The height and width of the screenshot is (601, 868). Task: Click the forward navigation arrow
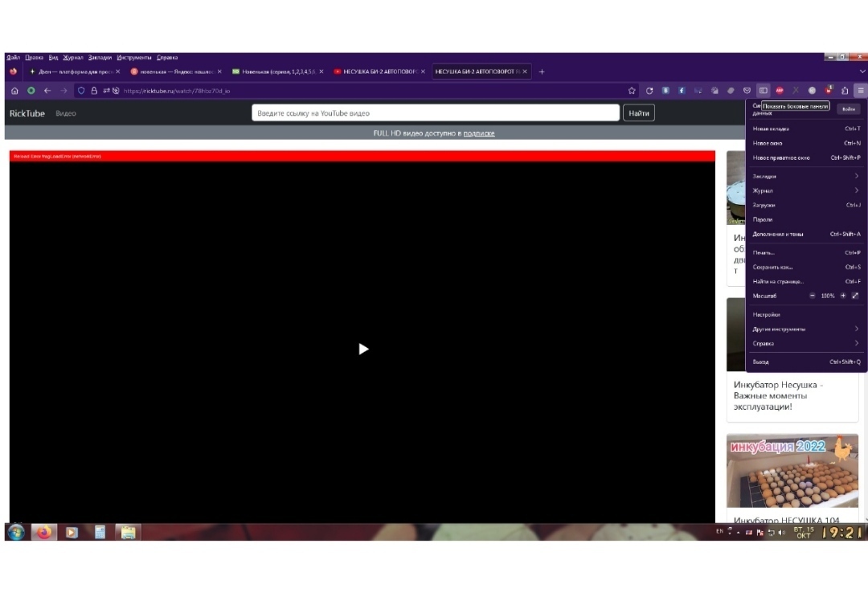pos(63,91)
